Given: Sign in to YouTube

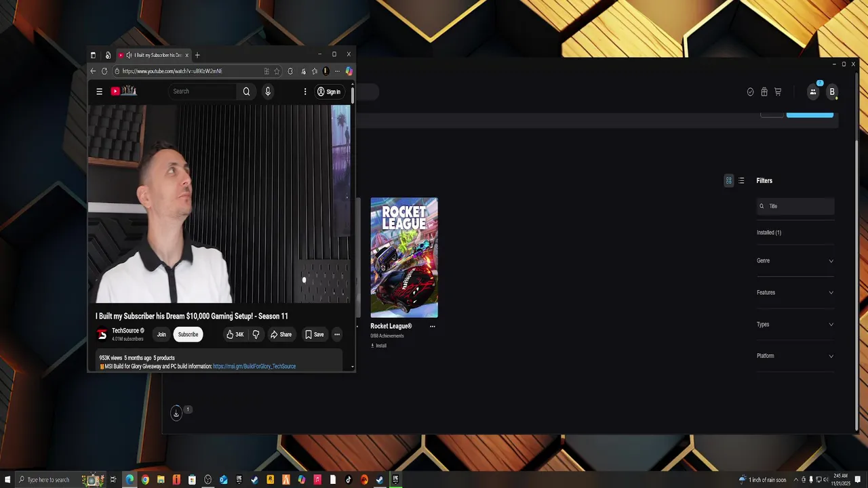Looking at the screenshot, I should click(329, 91).
